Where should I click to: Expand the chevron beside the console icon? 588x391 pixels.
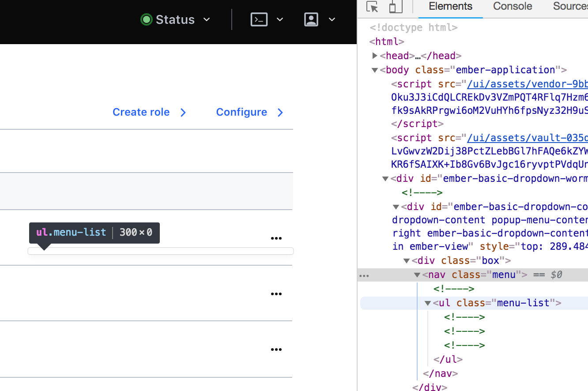click(280, 19)
